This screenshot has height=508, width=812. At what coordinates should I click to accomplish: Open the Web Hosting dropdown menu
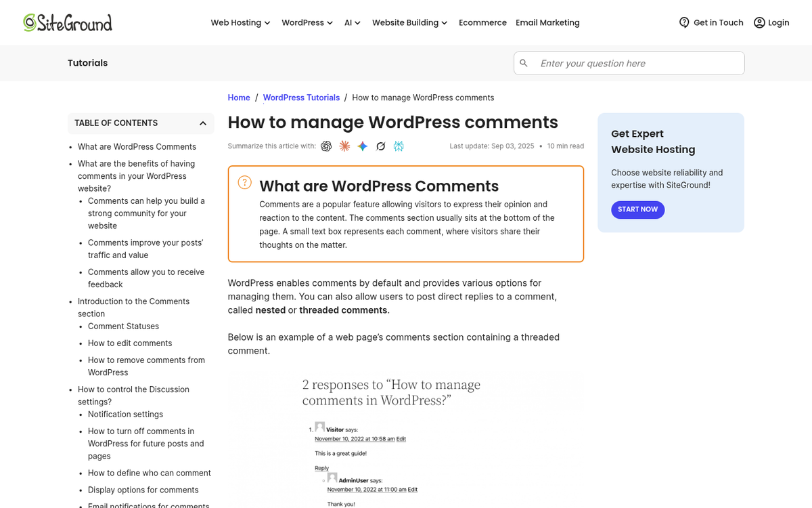(240, 22)
